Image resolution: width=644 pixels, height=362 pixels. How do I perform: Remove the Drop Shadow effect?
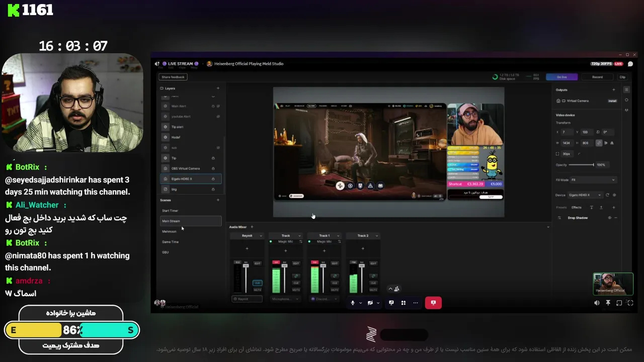tap(616, 218)
